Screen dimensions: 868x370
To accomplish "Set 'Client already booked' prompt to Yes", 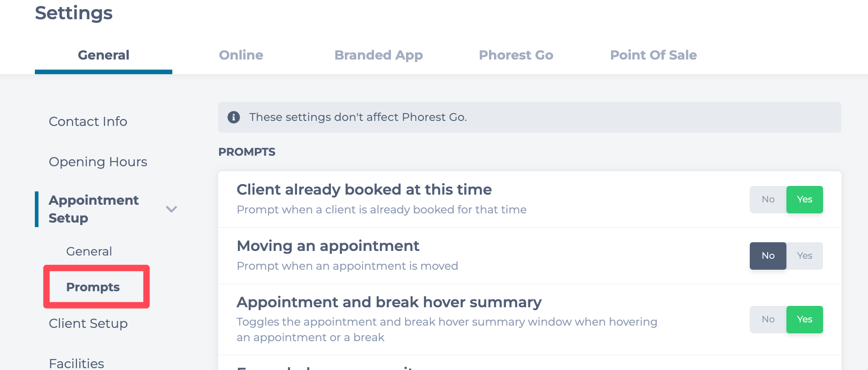I will click(x=804, y=200).
